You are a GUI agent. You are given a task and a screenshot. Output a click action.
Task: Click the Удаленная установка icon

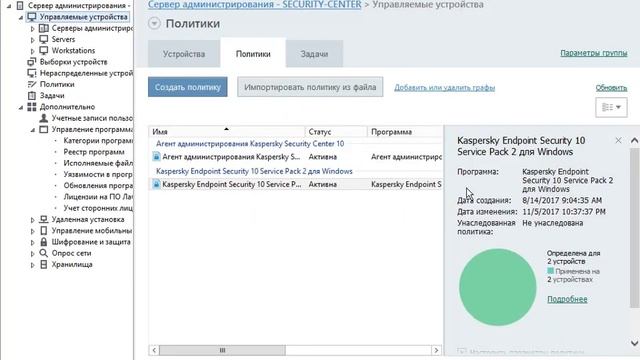click(x=44, y=220)
